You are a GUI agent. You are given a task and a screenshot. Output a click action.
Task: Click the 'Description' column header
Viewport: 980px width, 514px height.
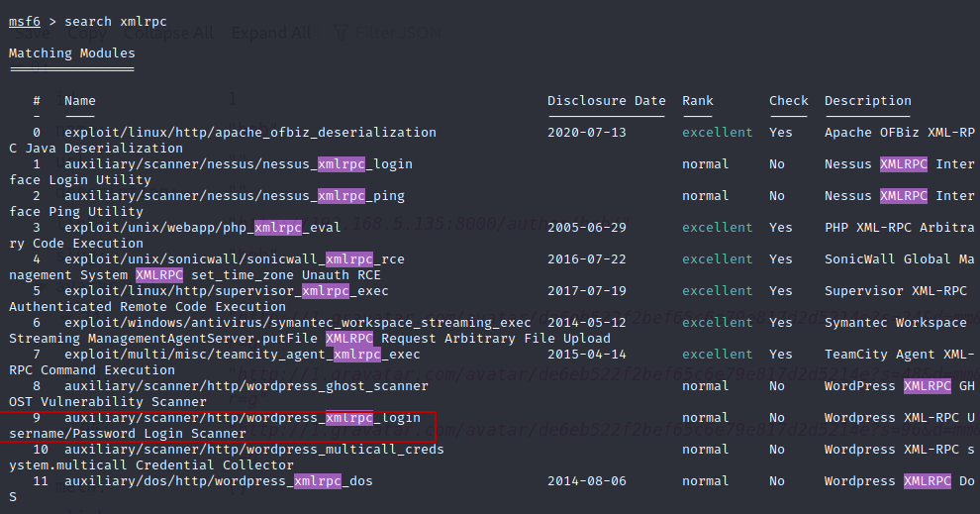click(867, 101)
